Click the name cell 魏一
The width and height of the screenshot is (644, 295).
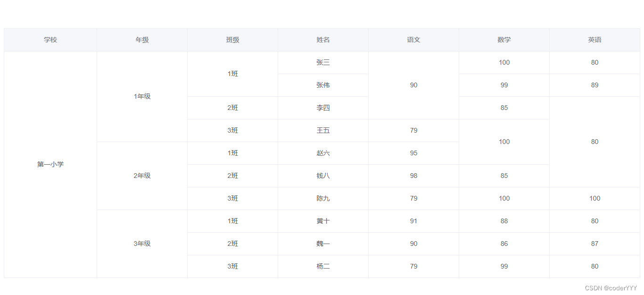pos(323,244)
